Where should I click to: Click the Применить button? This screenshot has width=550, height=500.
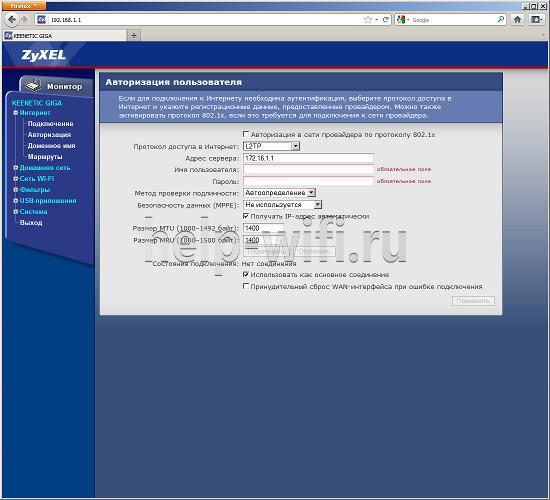click(x=473, y=301)
